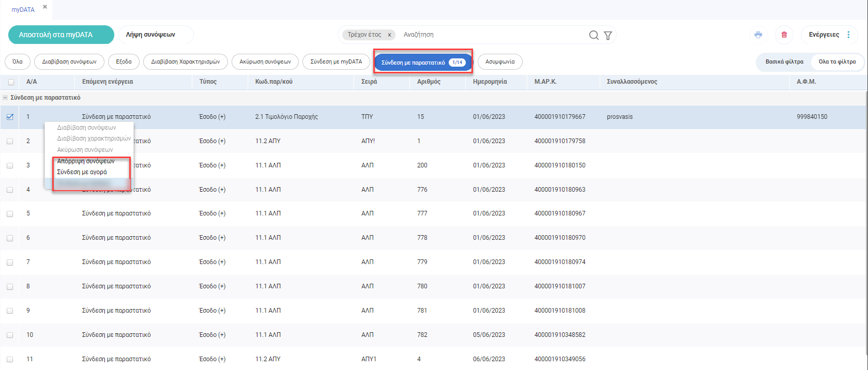Select 'Σύνδεση με αγορά' in context menu
Viewport: 868px width, 370px height.
pyautogui.click(x=82, y=172)
